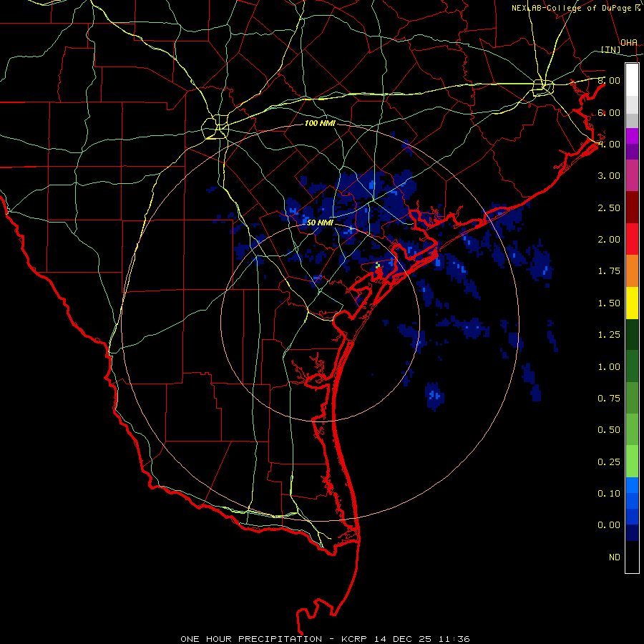Pick the orange legend swatch

point(632,271)
